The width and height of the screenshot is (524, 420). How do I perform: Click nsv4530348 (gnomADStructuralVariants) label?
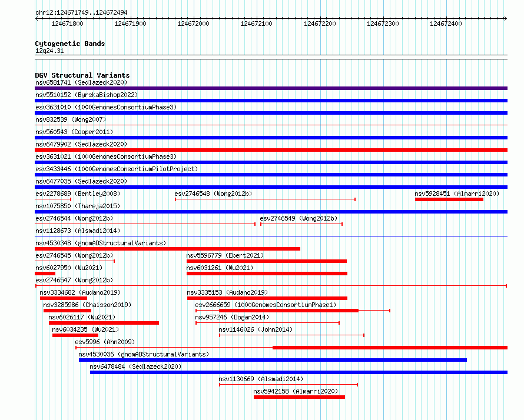(101, 243)
